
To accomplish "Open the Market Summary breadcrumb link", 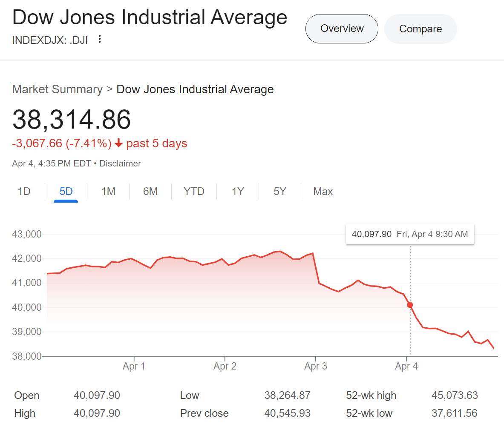I will click(58, 89).
